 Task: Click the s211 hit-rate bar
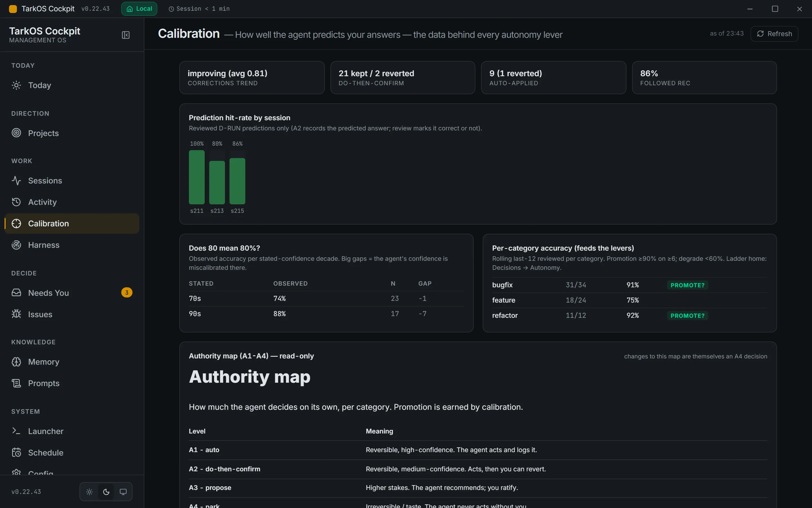click(197, 177)
